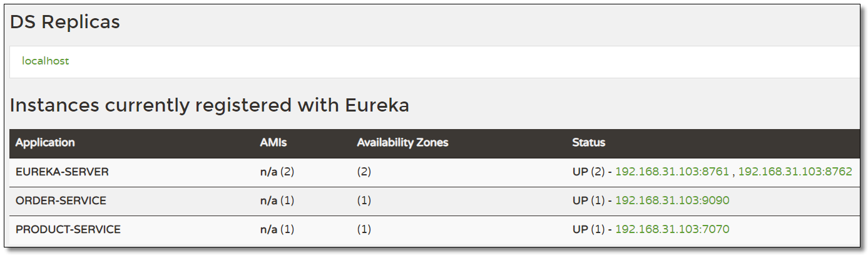Viewport: 868px width, 255px height.
Task: Click the AMIs value in the EUREKA-SERVER row
Action: 277,172
